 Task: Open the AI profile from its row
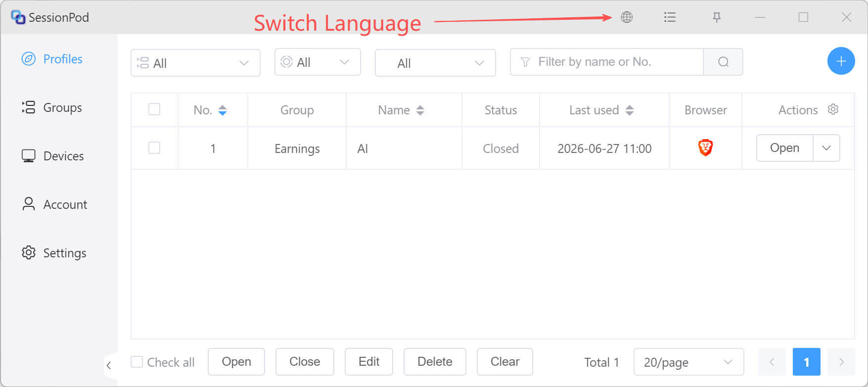[784, 148]
